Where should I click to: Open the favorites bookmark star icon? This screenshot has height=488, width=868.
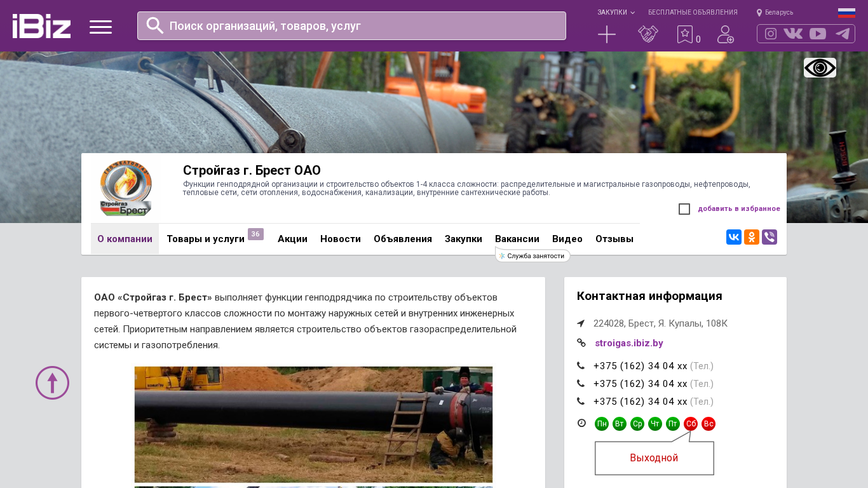pos(684,34)
